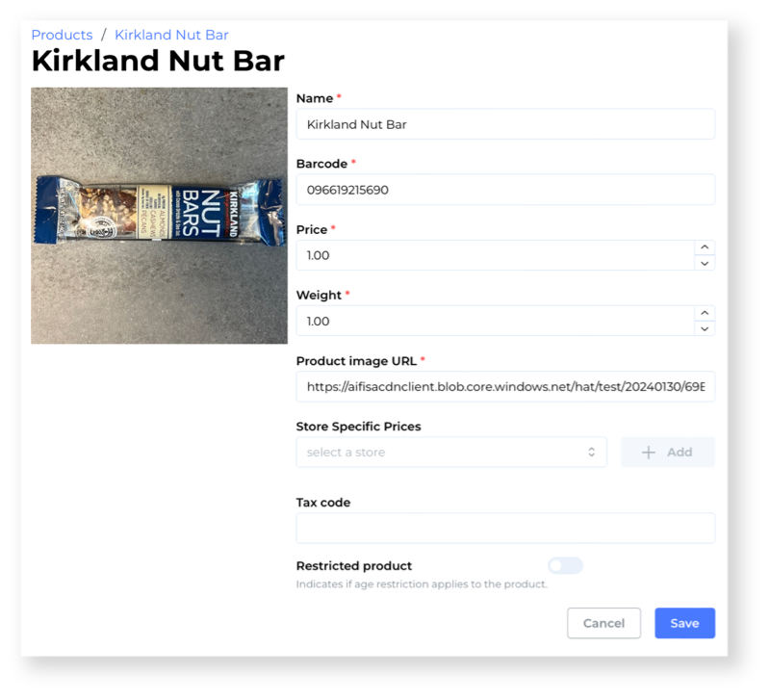
Task: Go to Products breadcrumb link
Action: [x=62, y=35]
